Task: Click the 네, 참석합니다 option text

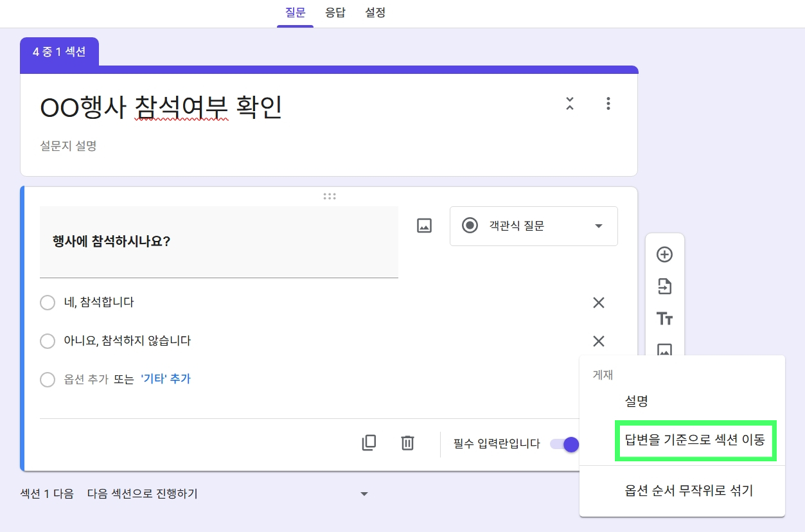Action: (x=99, y=302)
